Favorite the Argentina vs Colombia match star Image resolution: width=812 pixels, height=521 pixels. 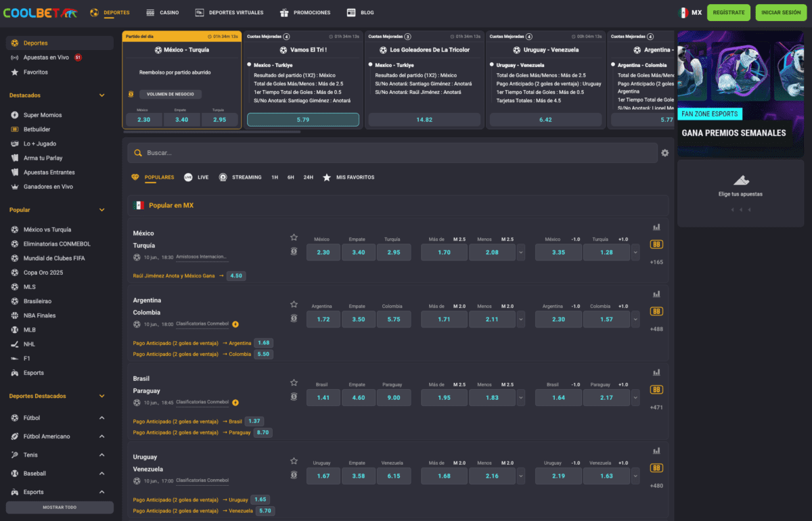(x=294, y=304)
